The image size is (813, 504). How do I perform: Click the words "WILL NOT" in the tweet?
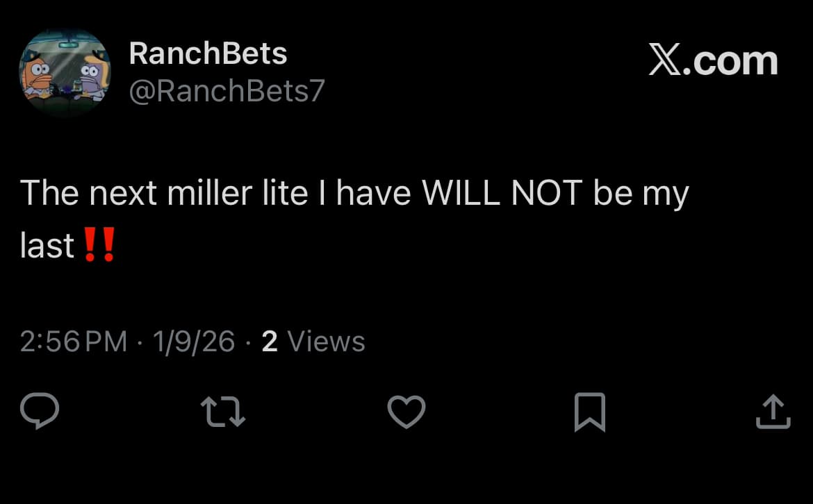click(501, 193)
